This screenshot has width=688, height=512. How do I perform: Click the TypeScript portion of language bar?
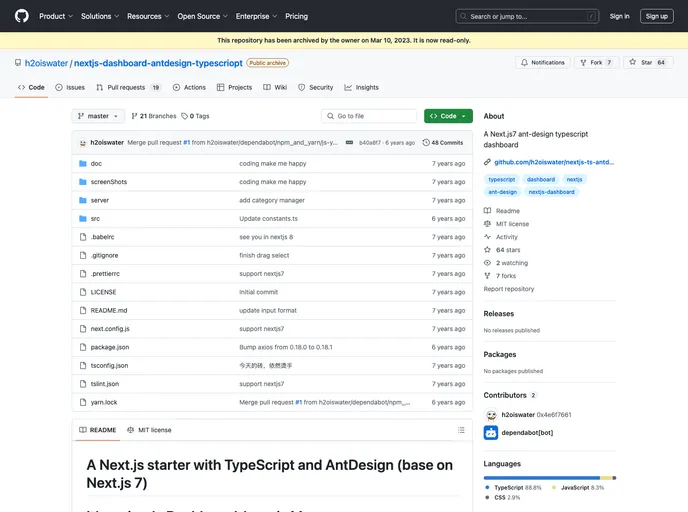click(542, 478)
